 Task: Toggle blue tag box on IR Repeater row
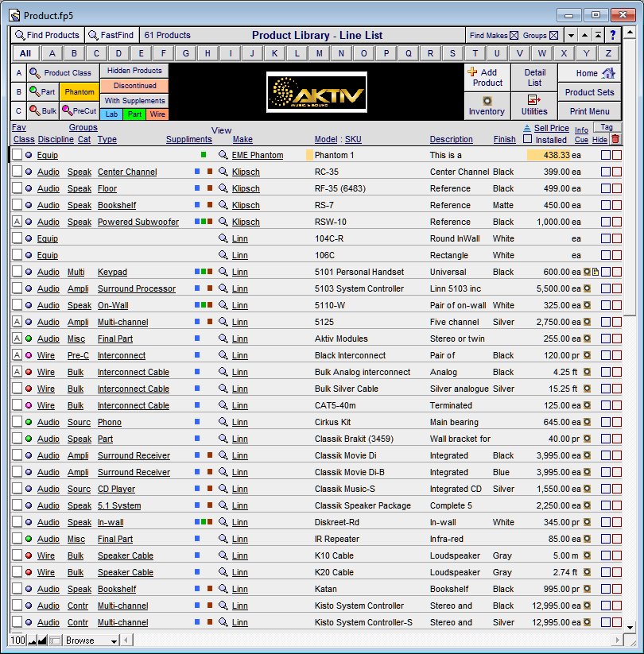(x=606, y=539)
